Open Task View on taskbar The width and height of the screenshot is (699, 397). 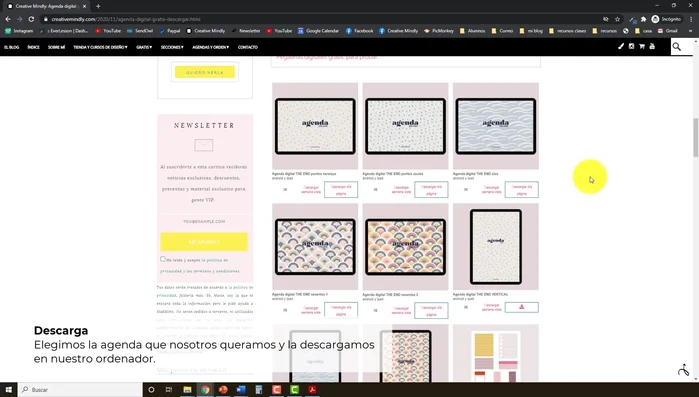[x=169, y=389]
